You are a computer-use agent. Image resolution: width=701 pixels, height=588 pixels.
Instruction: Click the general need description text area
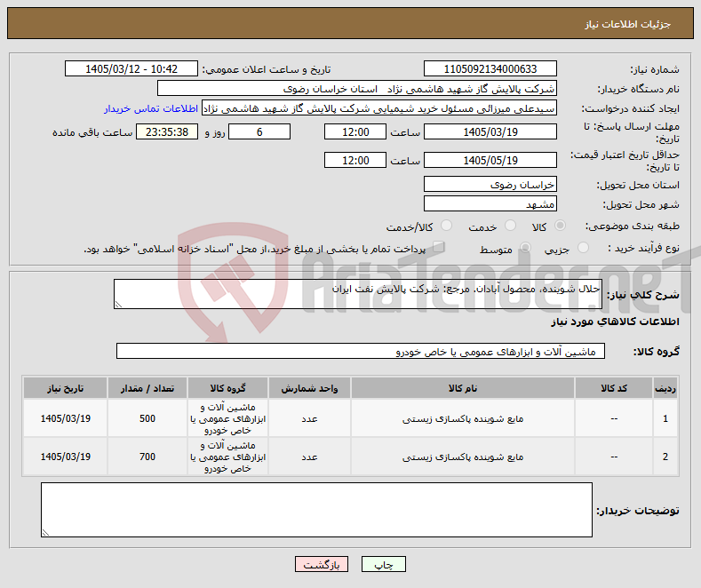click(358, 294)
